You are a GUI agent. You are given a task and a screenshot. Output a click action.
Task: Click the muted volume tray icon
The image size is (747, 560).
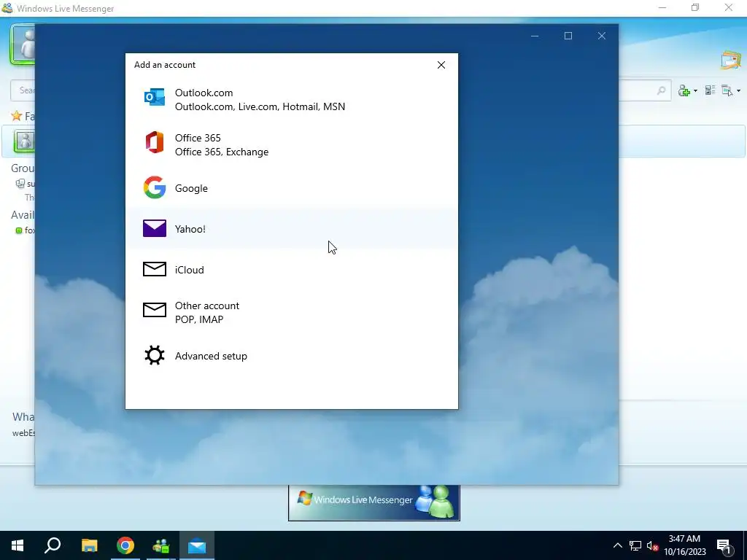653,545
